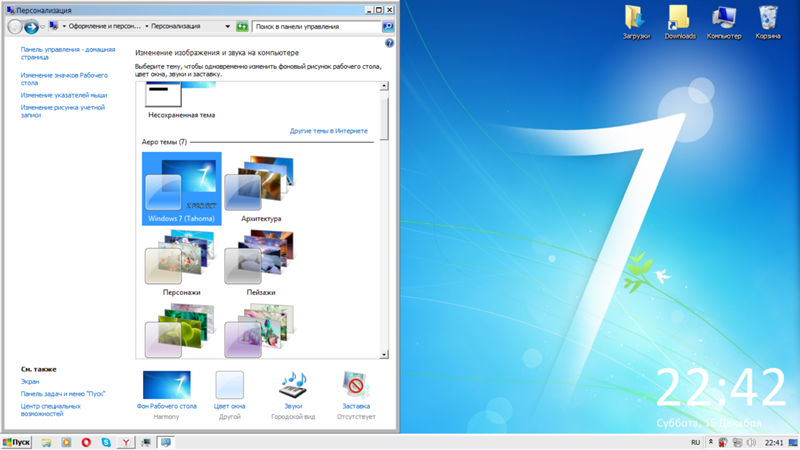The width and height of the screenshot is (800, 450).
Task: Open 'Изменение рисунка учетной записи' link
Action: click(62, 111)
